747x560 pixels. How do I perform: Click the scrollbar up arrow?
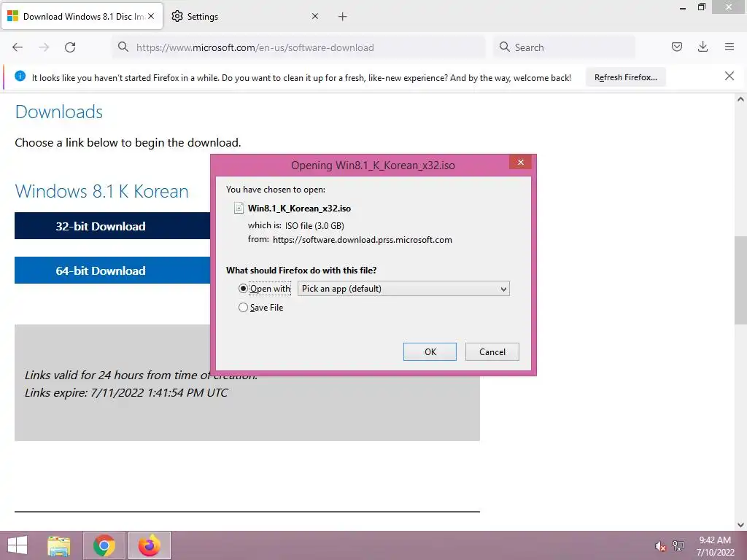[740, 99]
